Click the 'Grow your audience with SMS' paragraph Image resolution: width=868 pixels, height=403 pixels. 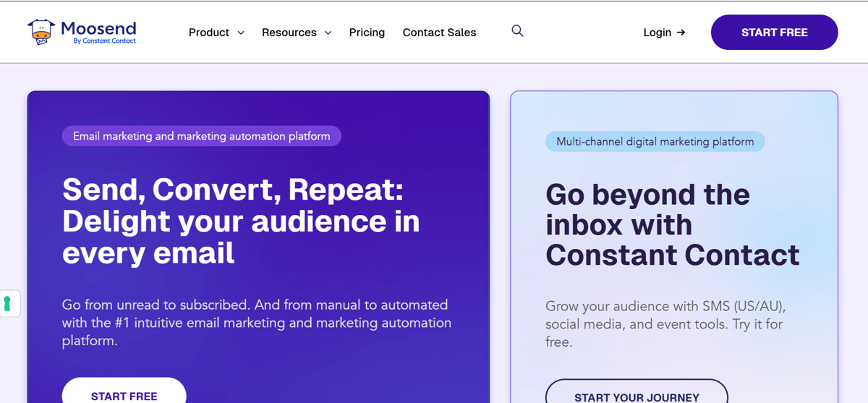pos(665,323)
